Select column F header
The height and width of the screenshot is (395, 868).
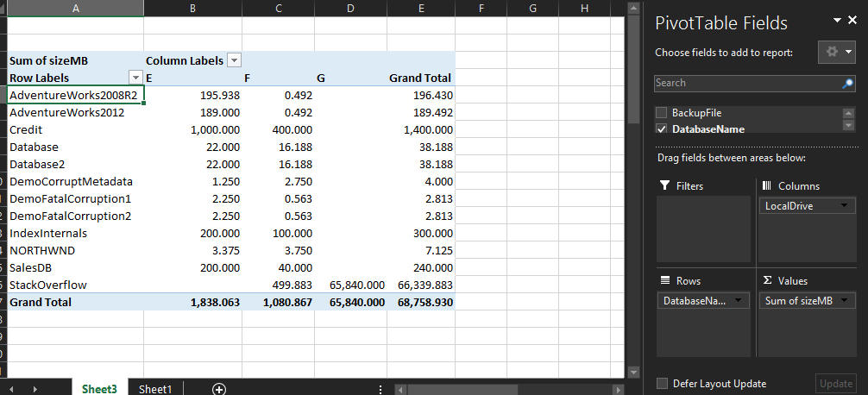(x=481, y=8)
